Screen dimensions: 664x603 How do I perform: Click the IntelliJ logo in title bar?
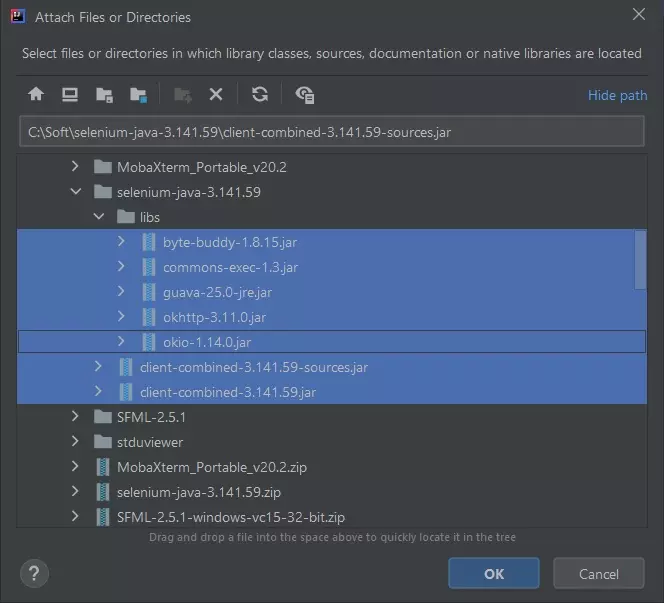click(18, 17)
